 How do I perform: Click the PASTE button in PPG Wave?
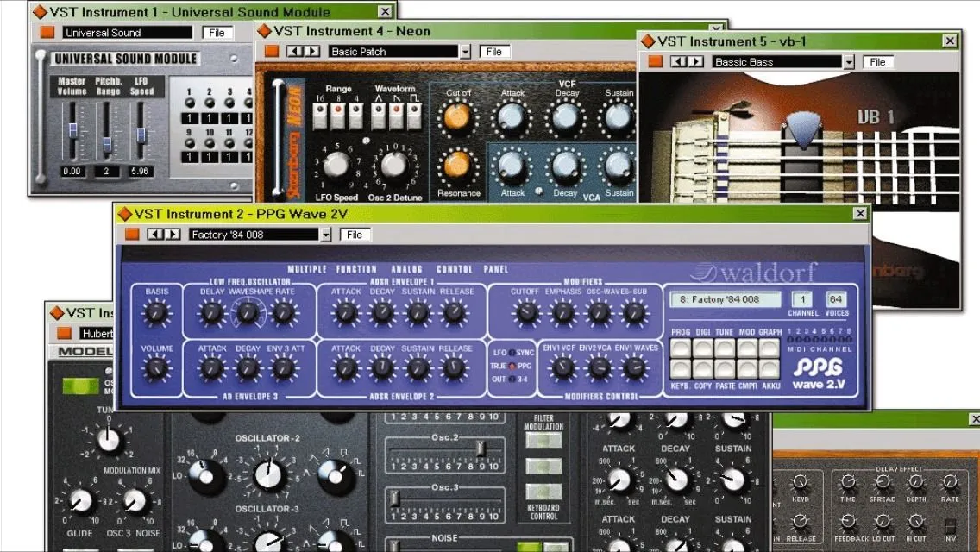[725, 369]
